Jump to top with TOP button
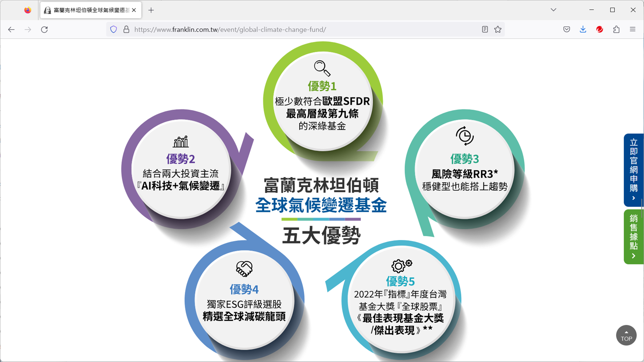644x362 pixels. 626,335
